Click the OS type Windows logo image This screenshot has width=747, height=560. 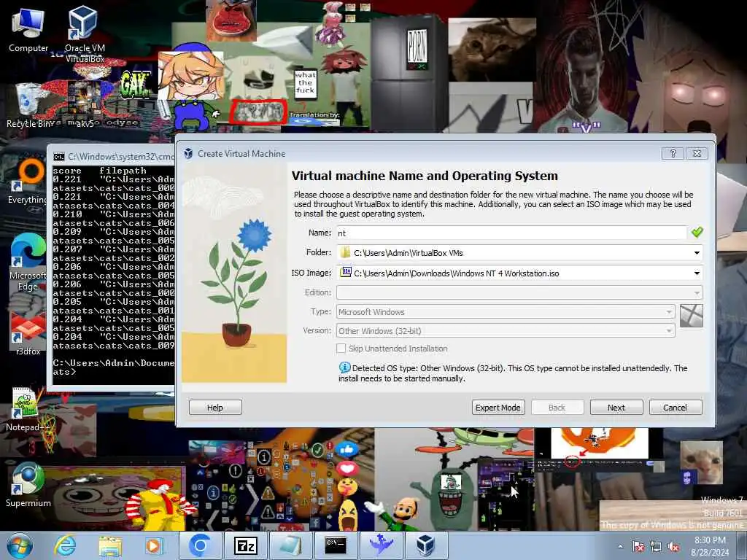[692, 316]
